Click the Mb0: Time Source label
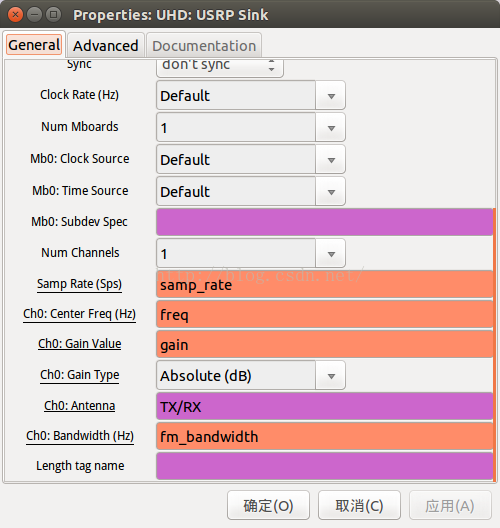The width and height of the screenshot is (500, 528). (x=80, y=191)
